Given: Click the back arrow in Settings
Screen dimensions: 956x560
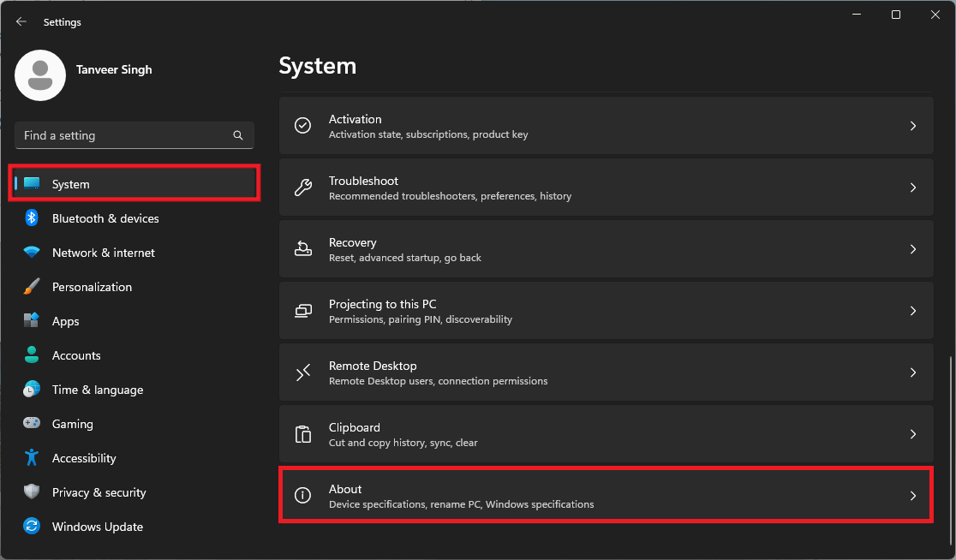Looking at the screenshot, I should [21, 21].
